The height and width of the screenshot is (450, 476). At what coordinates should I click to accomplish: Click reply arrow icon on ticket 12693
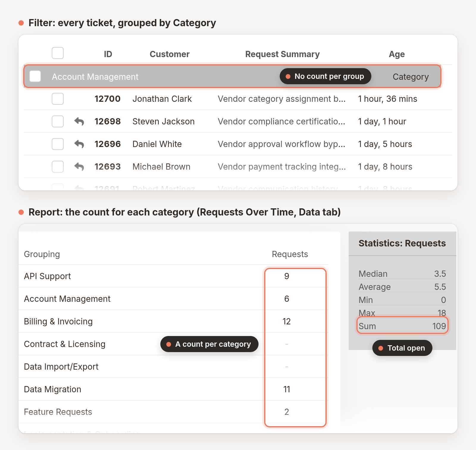coord(79,167)
